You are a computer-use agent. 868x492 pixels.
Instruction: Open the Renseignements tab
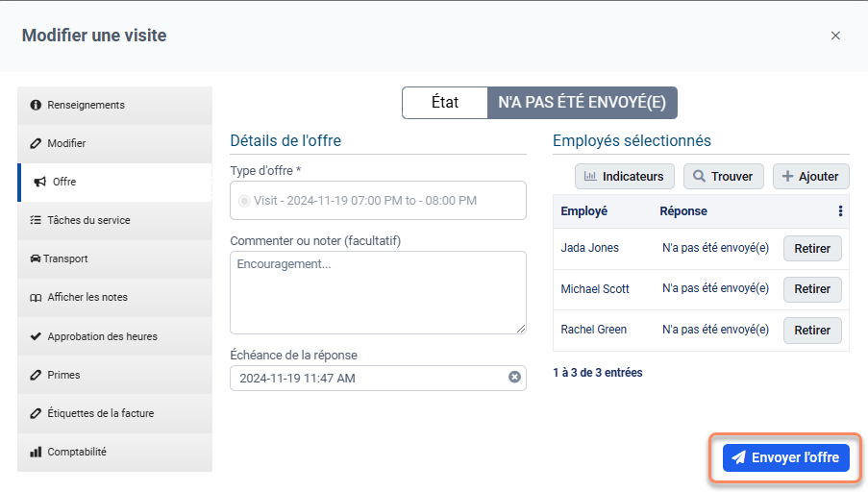coord(114,105)
